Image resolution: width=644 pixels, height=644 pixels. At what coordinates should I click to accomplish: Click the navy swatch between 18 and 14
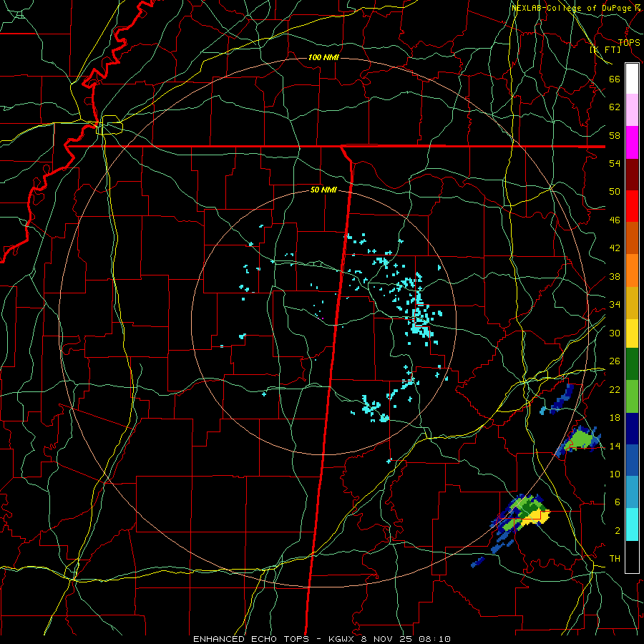pyautogui.click(x=632, y=429)
